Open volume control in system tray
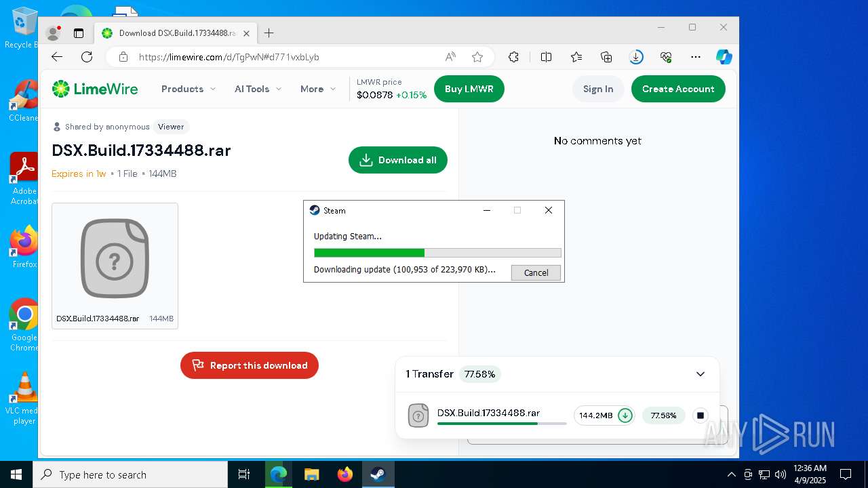Screen dimensions: 868x488 [x=781, y=474]
